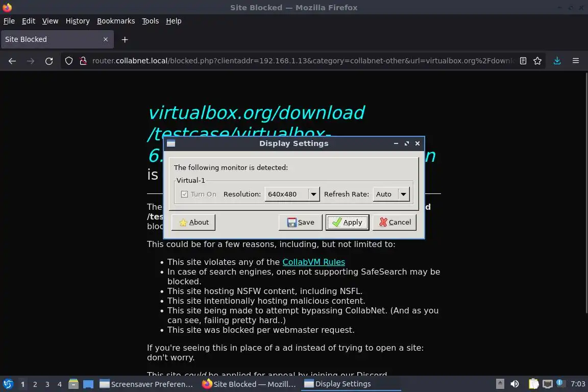Click the network status tray icon
The height and width of the screenshot is (392, 588).
point(548,384)
